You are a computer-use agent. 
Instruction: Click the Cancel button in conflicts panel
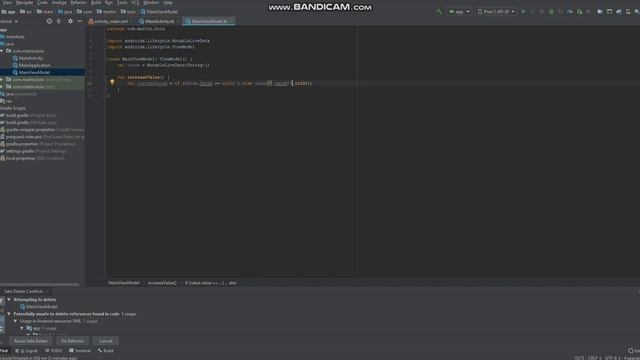[105, 341]
